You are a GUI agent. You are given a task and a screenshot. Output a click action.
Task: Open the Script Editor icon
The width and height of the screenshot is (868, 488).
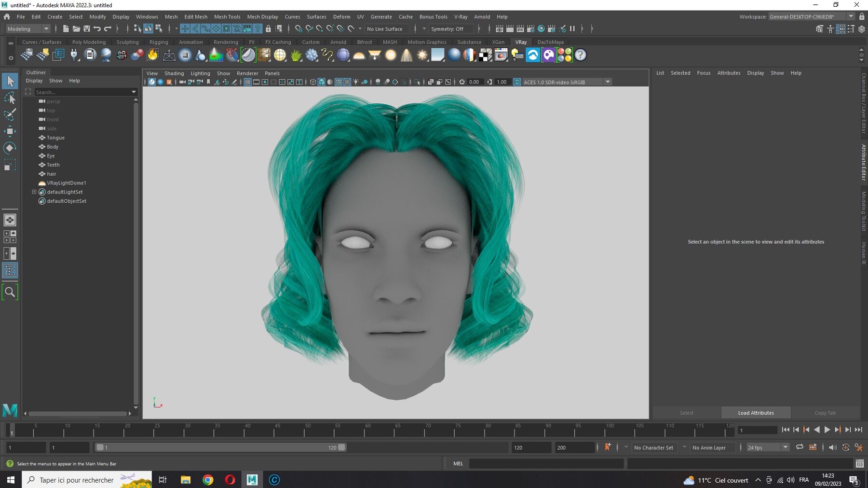859,464
